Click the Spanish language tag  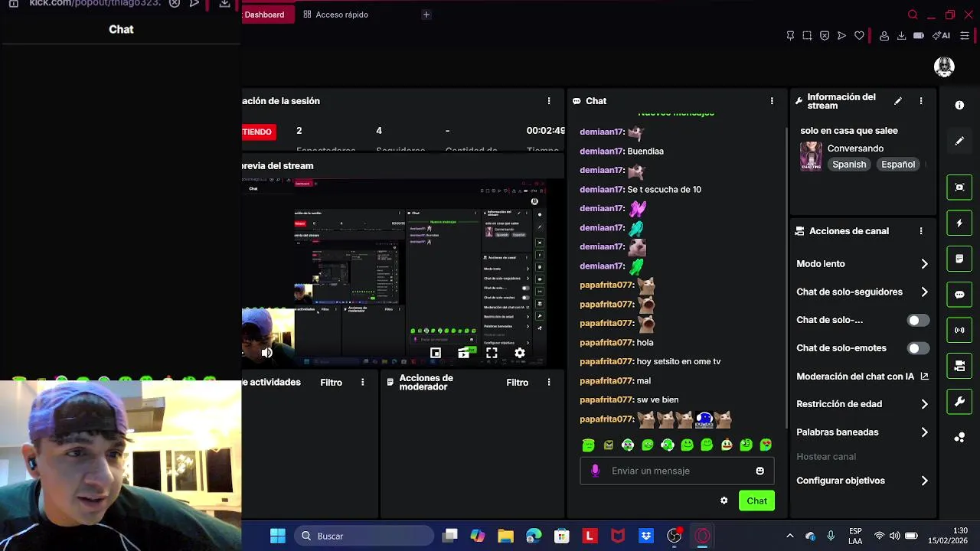(849, 165)
